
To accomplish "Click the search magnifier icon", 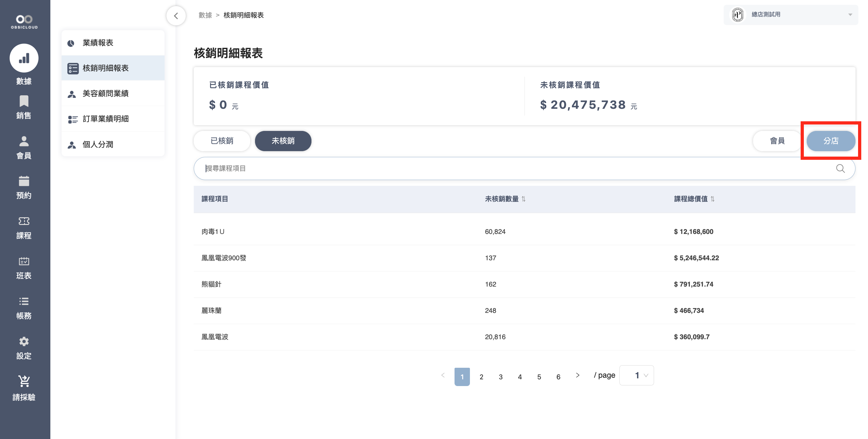I will pyautogui.click(x=840, y=168).
